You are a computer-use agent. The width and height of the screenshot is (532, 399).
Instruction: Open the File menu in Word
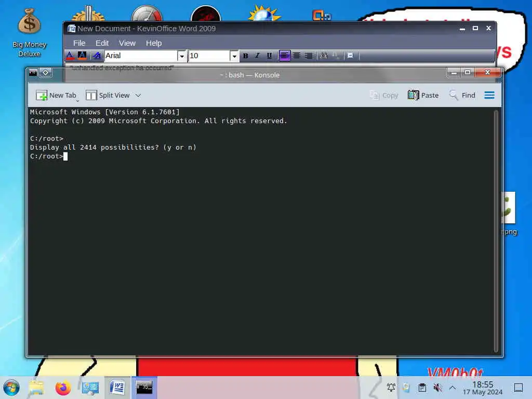(79, 43)
